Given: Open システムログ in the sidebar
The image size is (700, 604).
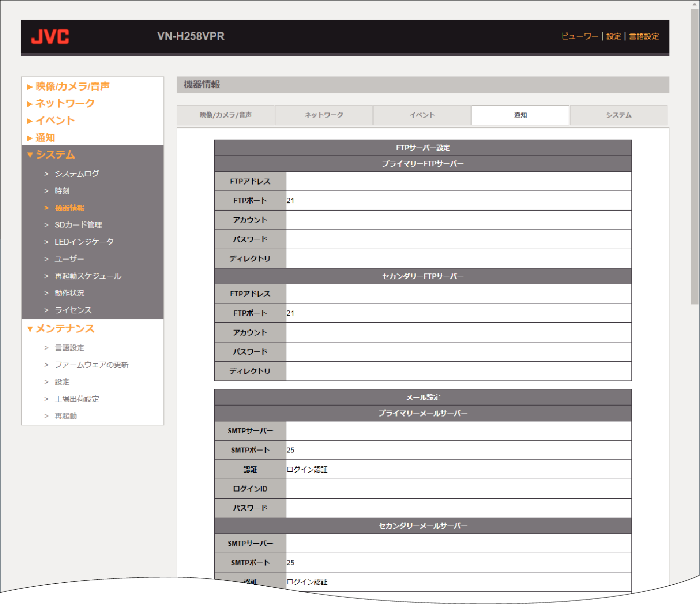Looking at the screenshot, I should click(77, 174).
